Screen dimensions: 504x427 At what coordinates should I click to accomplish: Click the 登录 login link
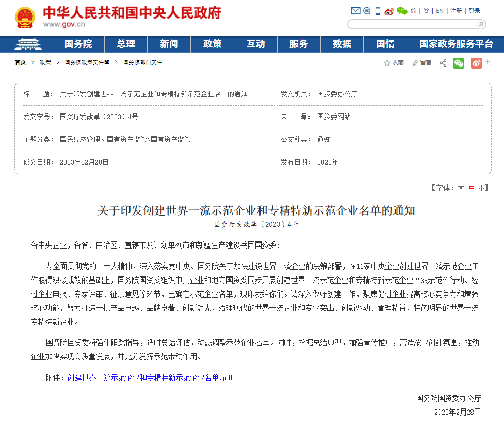tap(475, 11)
